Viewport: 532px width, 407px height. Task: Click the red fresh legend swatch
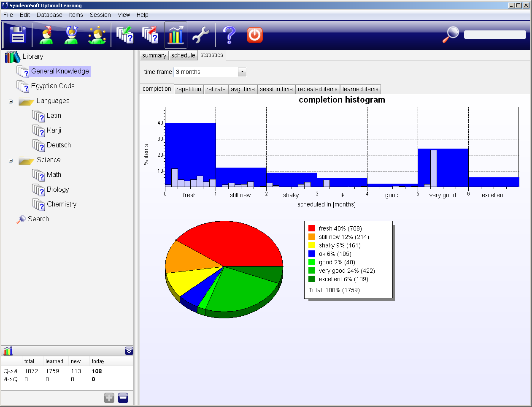pyautogui.click(x=312, y=228)
